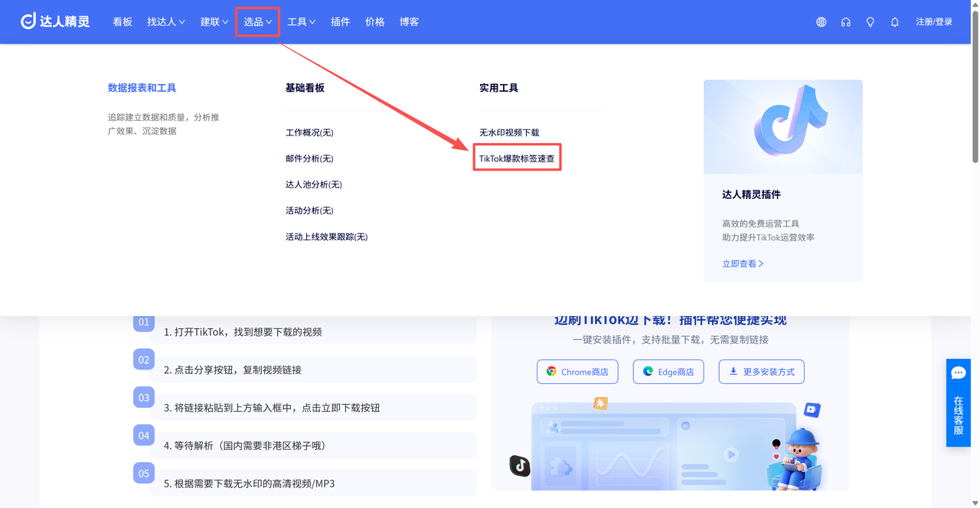The width and height of the screenshot is (980, 508).
Task: Go to the 看板 menu item
Action: click(x=122, y=22)
